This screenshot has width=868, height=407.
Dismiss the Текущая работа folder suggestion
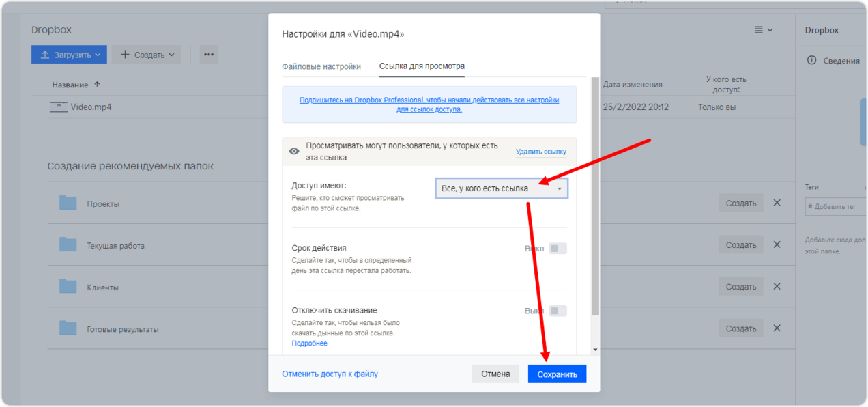(x=777, y=244)
